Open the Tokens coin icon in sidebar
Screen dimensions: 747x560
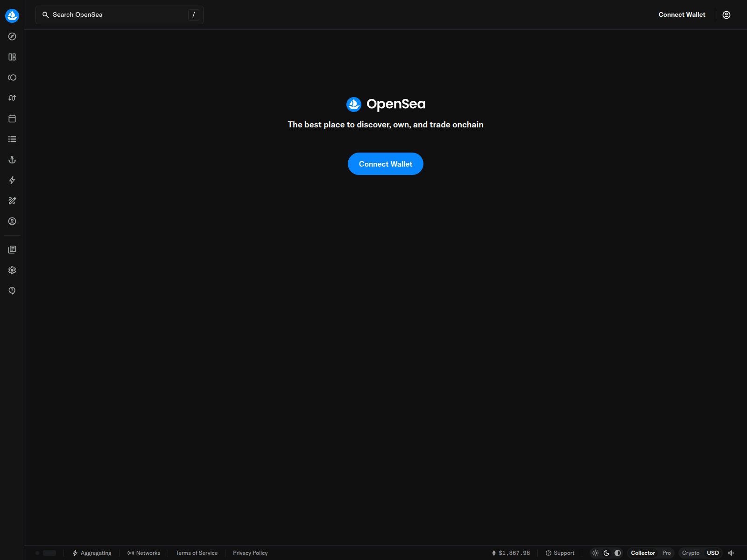[x=12, y=77]
